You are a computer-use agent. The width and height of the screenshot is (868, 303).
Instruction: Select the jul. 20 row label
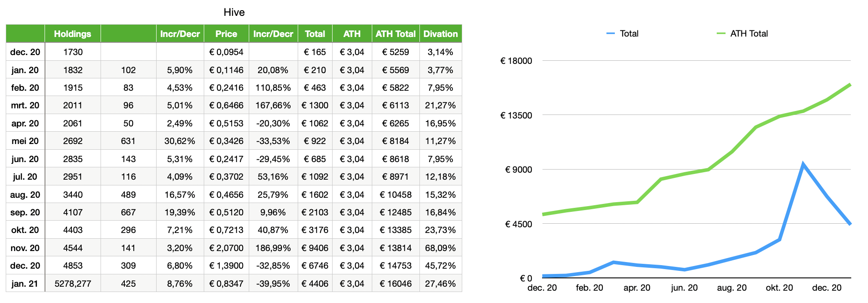[x=25, y=177]
